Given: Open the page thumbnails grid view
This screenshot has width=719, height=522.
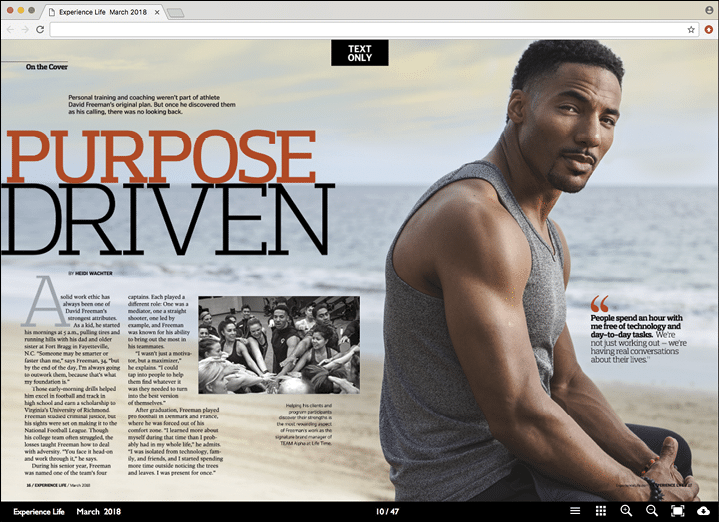Looking at the screenshot, I should [x=601, y=511].
